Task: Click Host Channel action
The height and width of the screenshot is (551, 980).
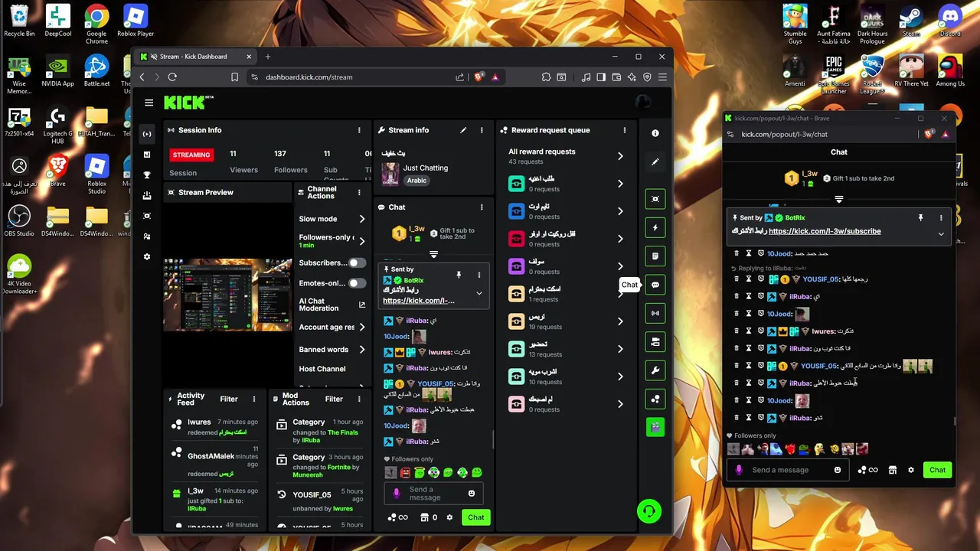Action: pyautogui.click(x=322, y=369)
